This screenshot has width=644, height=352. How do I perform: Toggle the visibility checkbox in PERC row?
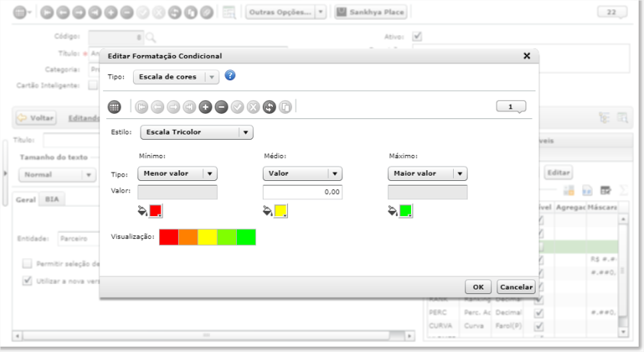[539, 313]
